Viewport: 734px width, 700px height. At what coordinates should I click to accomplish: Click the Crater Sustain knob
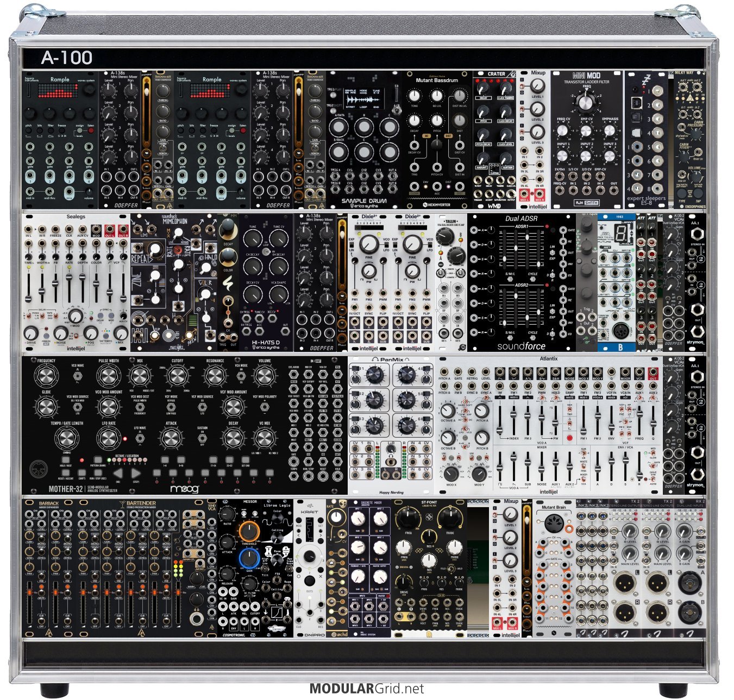click(506, 157)
